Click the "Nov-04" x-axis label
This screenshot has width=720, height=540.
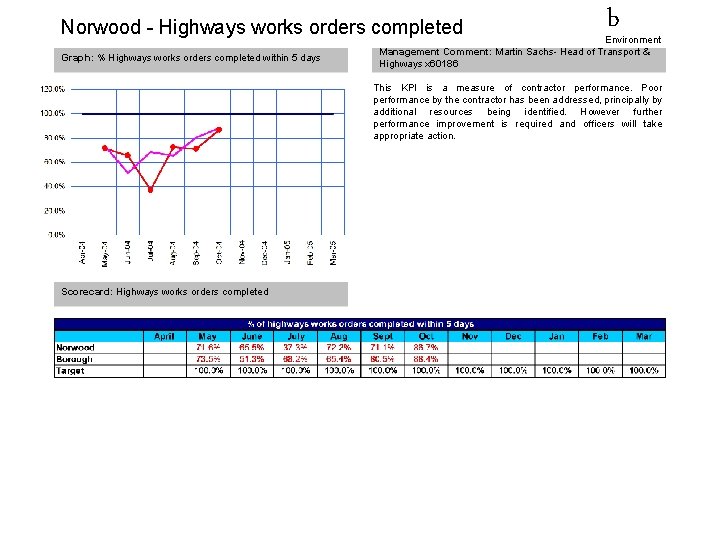pyautogui.click(x=242, y=252)
